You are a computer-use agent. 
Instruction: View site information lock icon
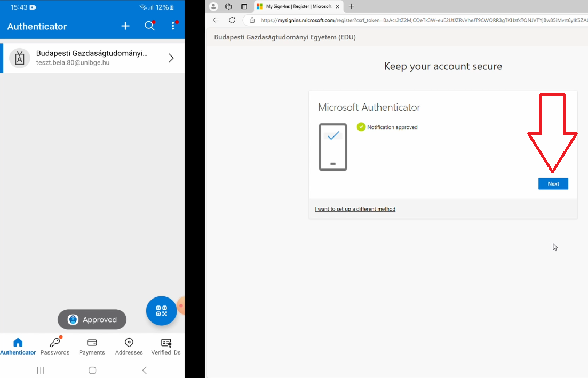(x=252, y=20)
